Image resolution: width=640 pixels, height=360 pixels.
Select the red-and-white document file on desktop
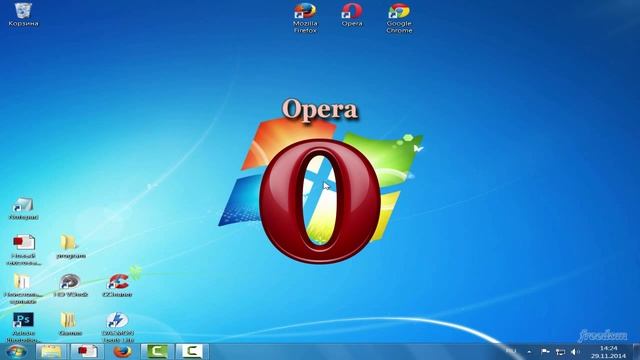pos(23,249)
